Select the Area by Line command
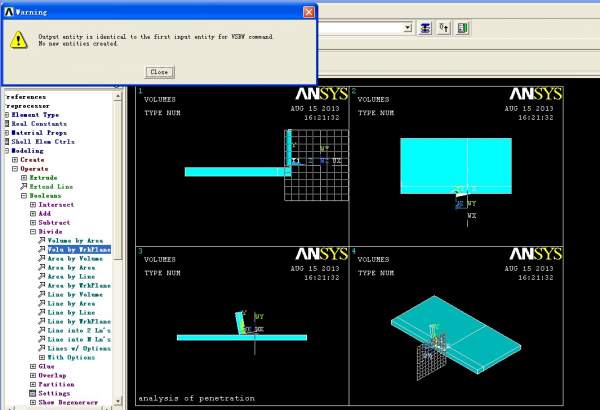 point(71,276)
